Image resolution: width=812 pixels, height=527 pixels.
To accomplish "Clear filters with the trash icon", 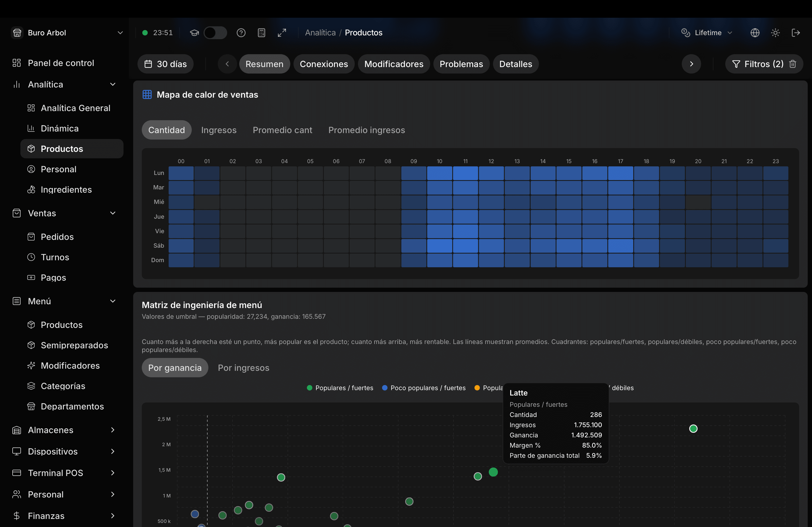I will click(793, 64).
